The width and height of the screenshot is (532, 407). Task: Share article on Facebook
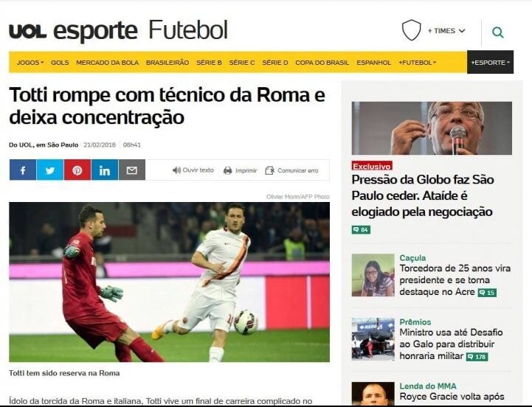pyautogui.click(x=23, y=170)
